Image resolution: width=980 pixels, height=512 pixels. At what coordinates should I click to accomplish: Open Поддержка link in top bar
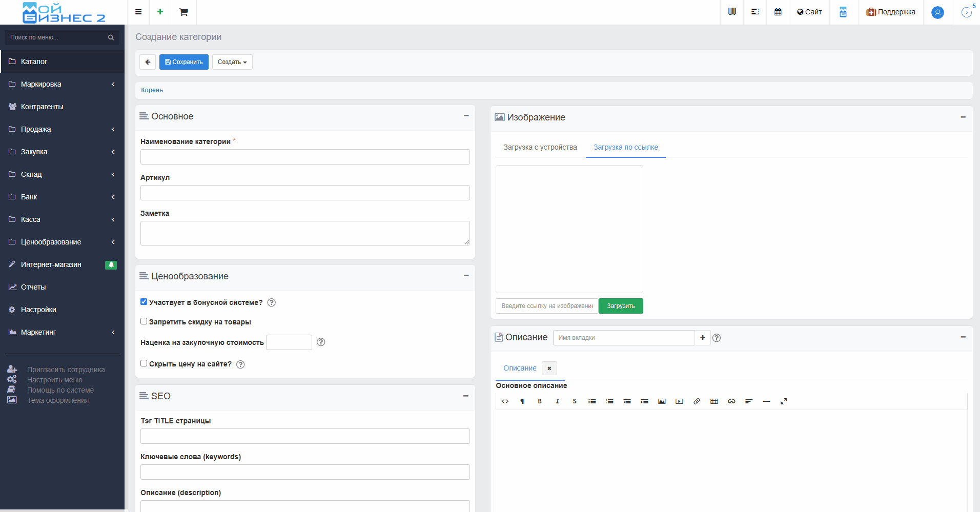point(891,12)
